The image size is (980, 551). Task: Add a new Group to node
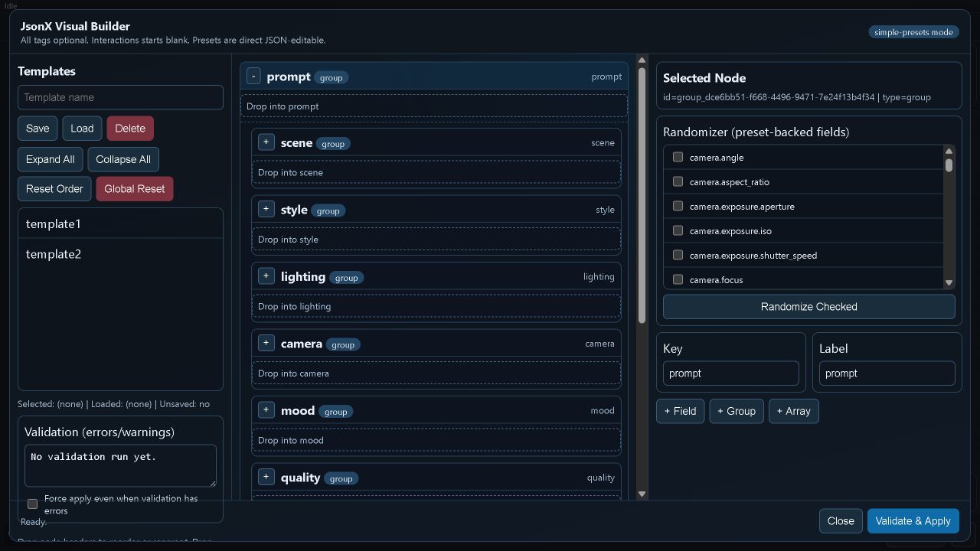coord(737,411)
